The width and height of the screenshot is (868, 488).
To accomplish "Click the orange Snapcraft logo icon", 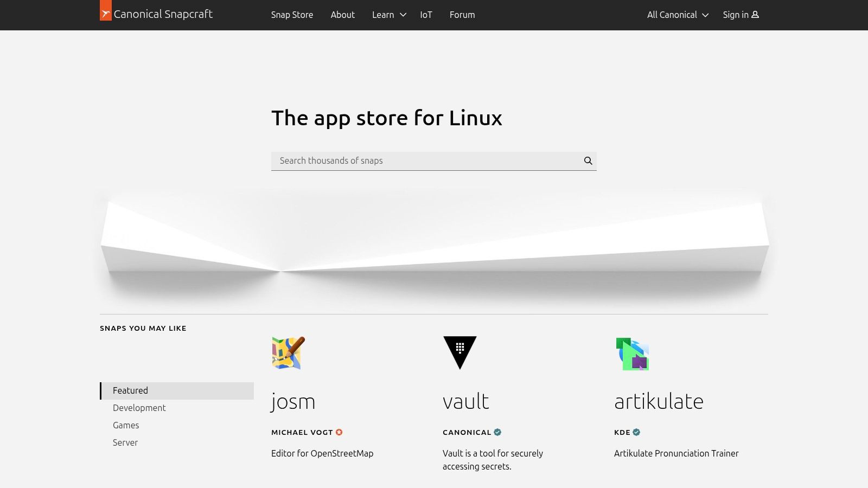I will point(106,11).
